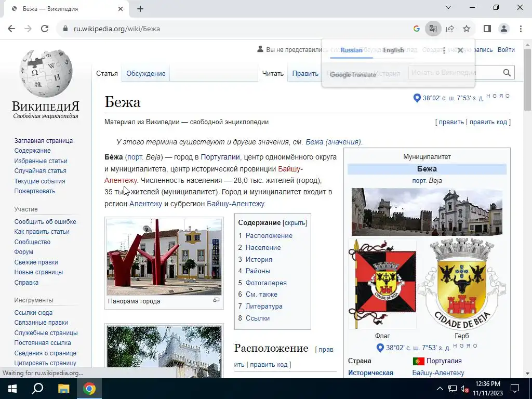
Task: Open the Windows Start menu
Action: pyautogui.click(x=12, y=389)
